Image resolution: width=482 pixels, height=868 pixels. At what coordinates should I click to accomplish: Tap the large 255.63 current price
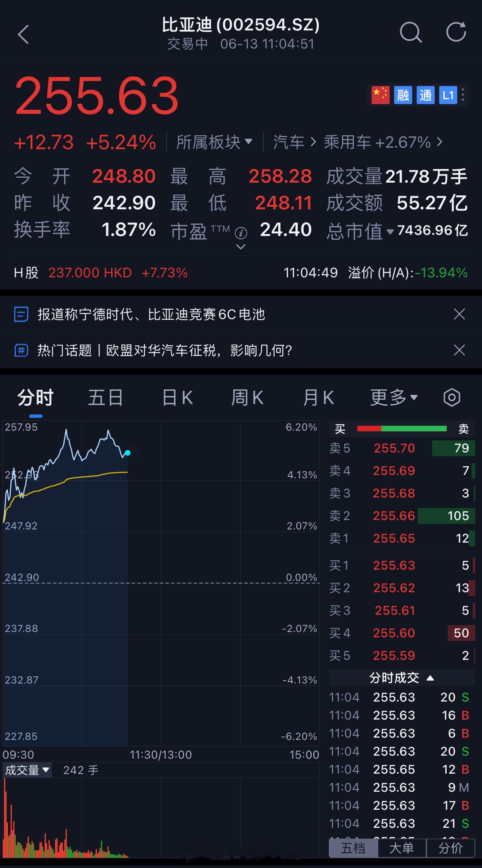96,95
